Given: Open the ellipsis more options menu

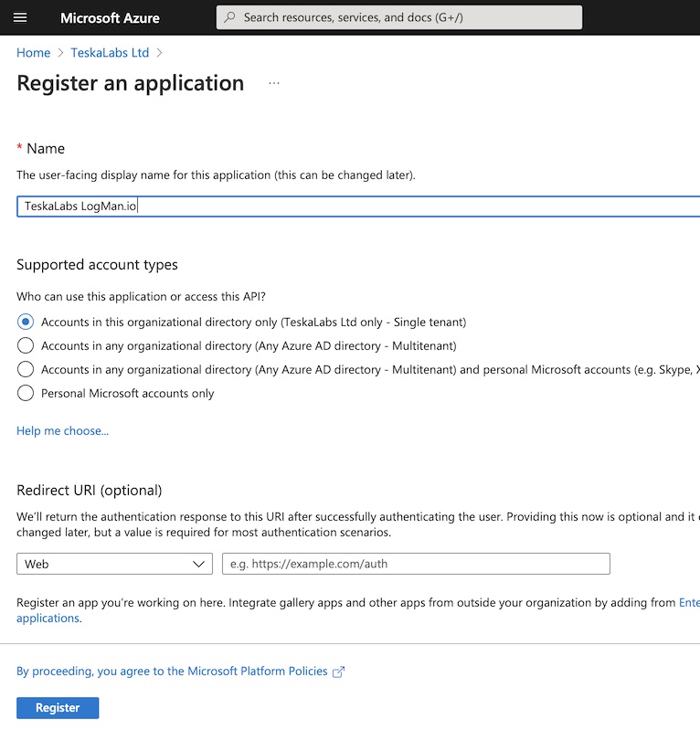Looking at the screenshot, I should click(274, 83).
